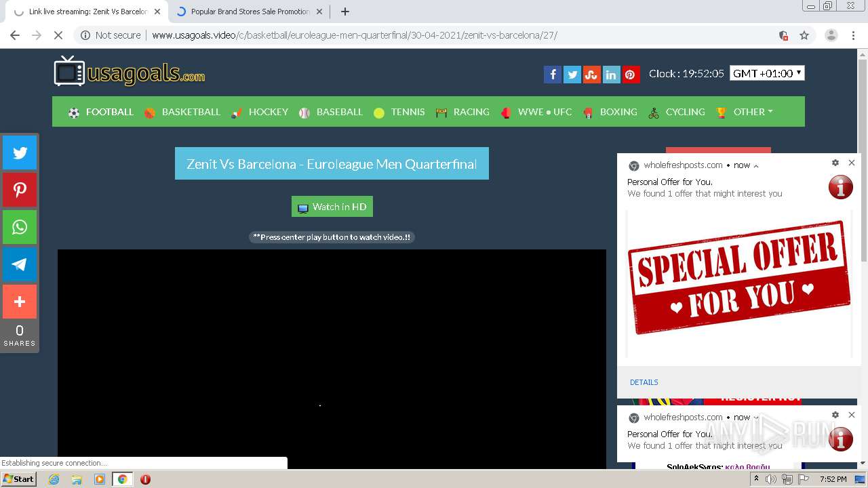Image resolution: width=868 pixels, height=488 pixels.
Task: Show hidden tray icons arrow
Action: (756, 479)
